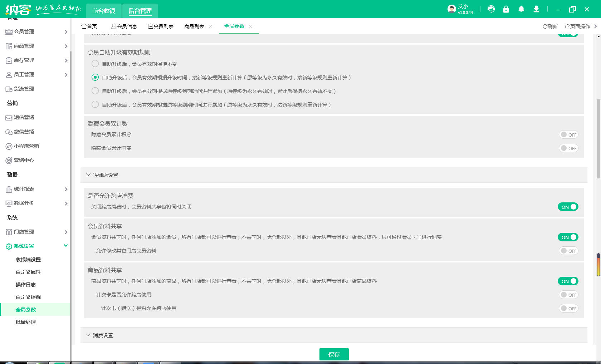Collapse the 连锁店设置 section
601x364 pixels.
pyautogui.click(x=88, y=175)
